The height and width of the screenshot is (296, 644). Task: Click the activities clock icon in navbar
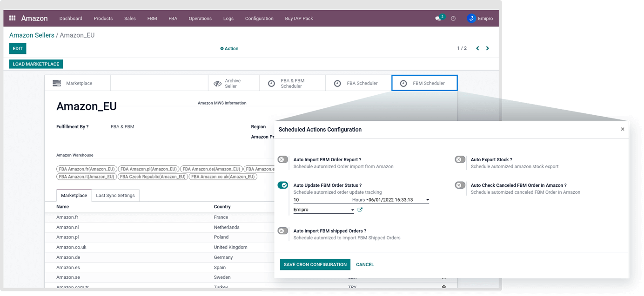[x=453, y=19]
